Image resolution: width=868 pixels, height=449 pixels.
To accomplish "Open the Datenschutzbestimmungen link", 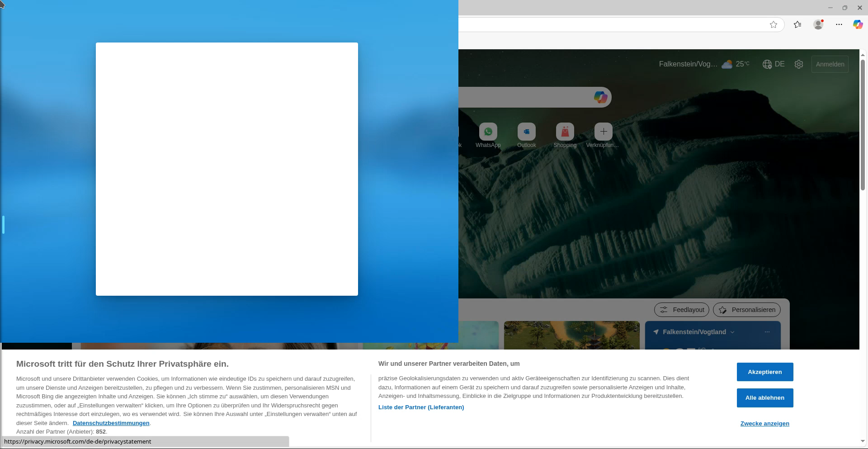I will pos(111,423).
